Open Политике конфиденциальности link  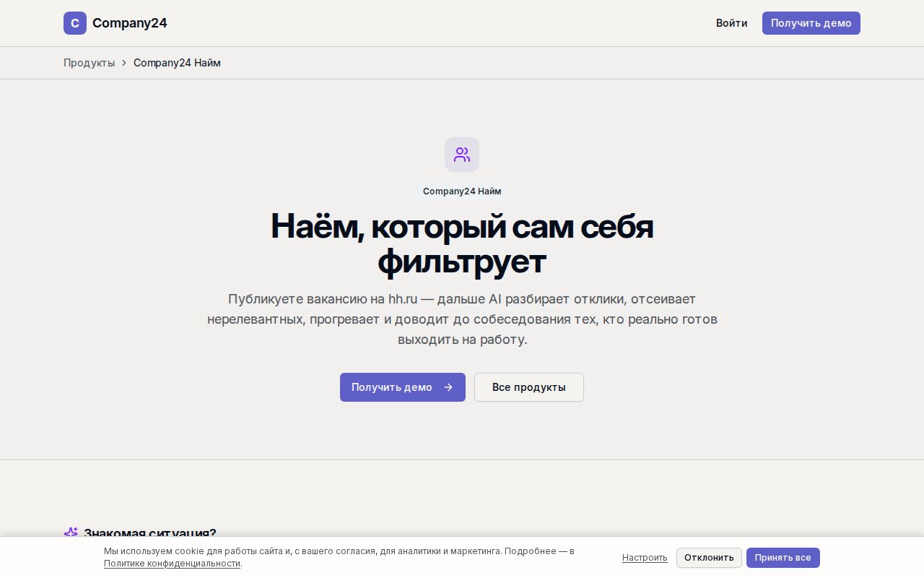click(x=172, y=564)
